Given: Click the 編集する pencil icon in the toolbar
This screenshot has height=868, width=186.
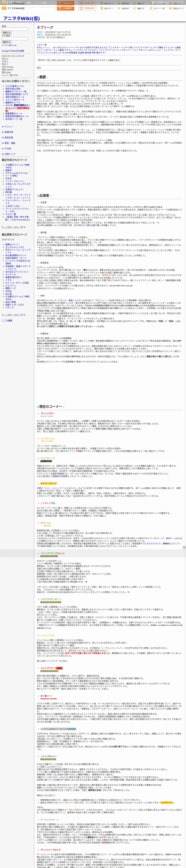Looking at the screenshot, I should click(x=139, y=8).
